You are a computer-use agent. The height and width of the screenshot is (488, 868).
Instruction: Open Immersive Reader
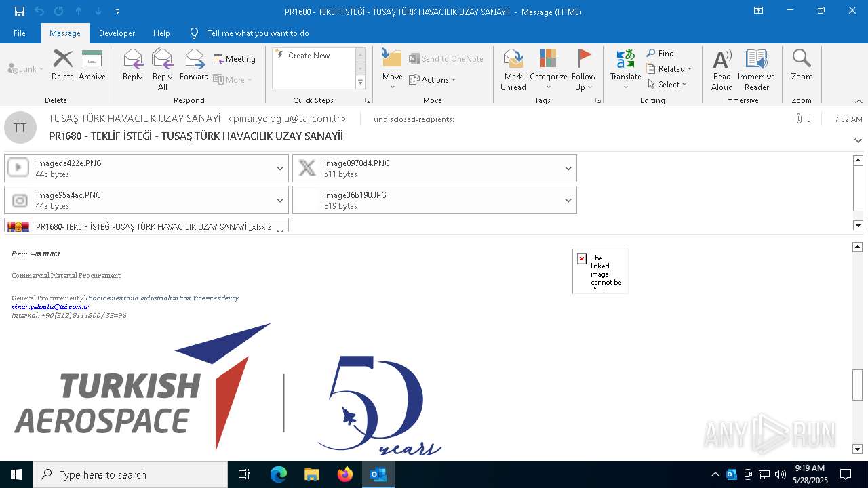point(756,69)
